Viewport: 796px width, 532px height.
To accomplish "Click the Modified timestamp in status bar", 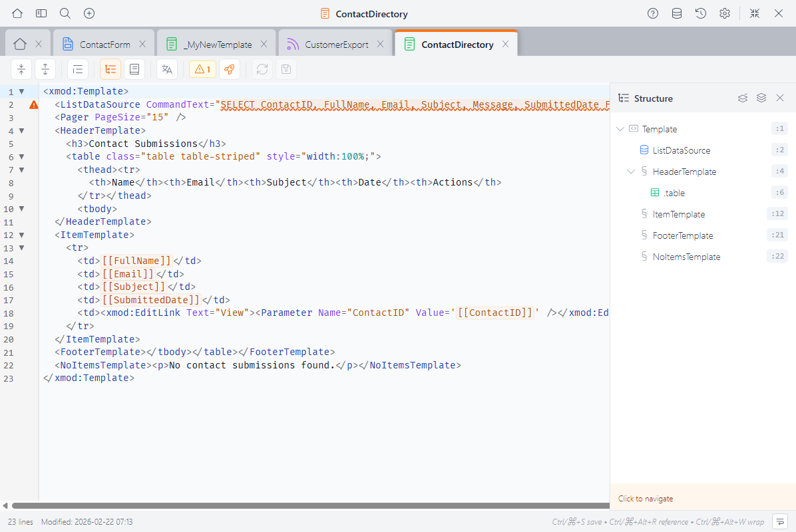I will pyautogui.click(x=87, y=522).
